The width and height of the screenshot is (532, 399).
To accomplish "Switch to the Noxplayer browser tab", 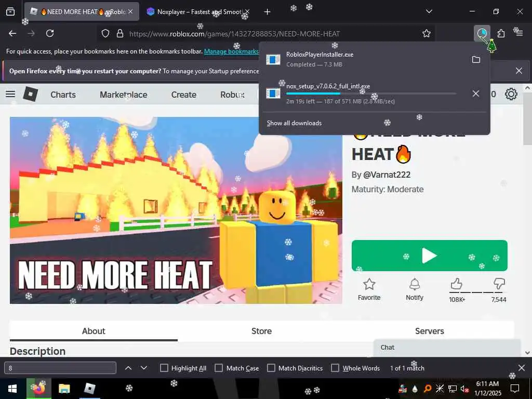I will coord(197,11).
